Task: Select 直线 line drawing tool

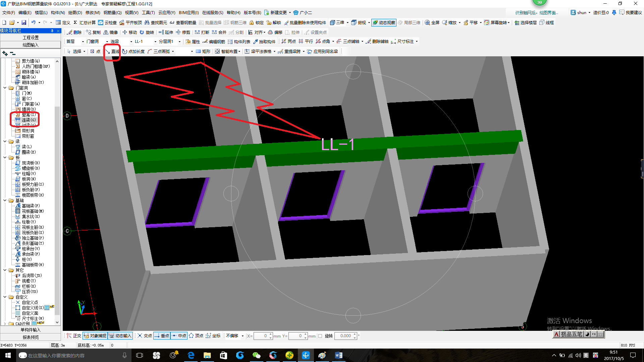Action: pos(112,51)
